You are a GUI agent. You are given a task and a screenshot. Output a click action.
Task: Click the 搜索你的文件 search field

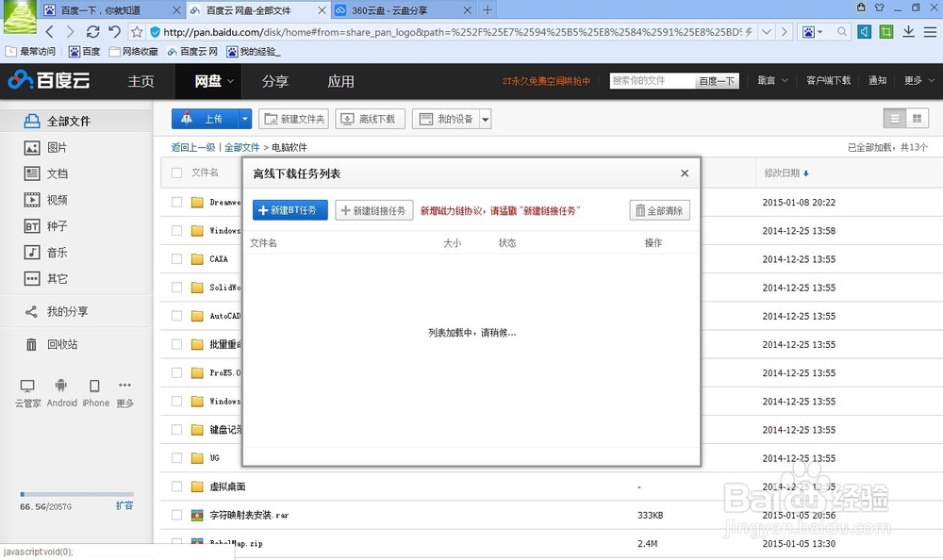652,80
